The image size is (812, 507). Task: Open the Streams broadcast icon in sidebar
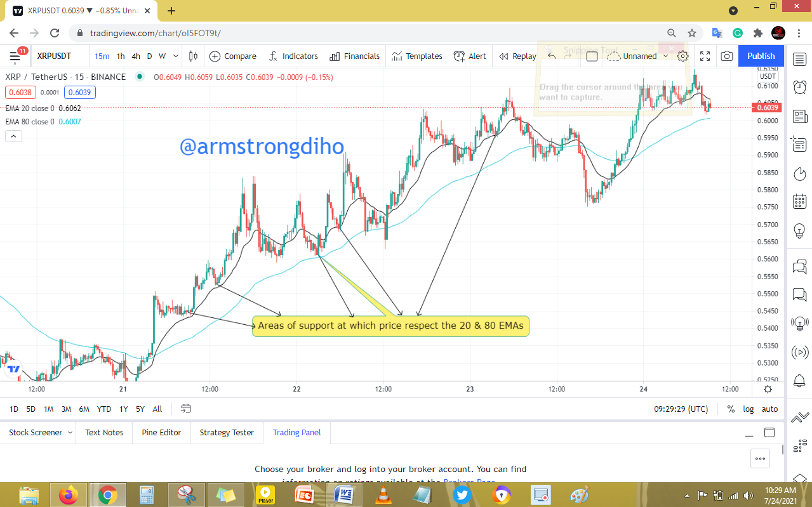tap(800, 352)
